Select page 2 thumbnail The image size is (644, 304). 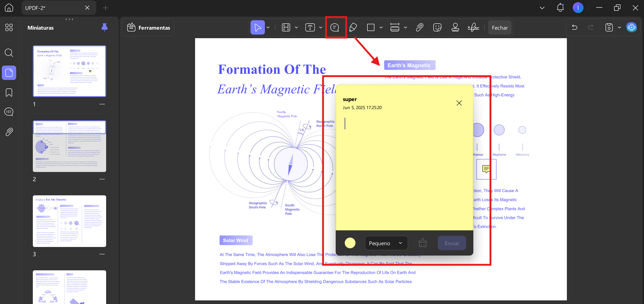(x=69, y=146)
